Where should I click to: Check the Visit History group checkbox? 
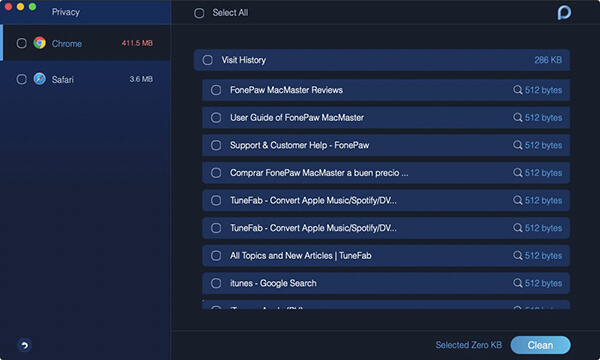click(x=208, y=60)
